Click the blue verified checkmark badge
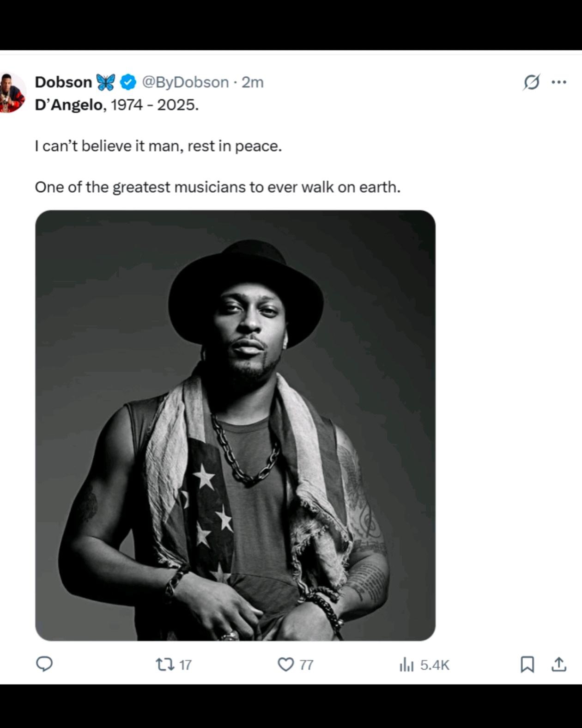 pos(128,82)
